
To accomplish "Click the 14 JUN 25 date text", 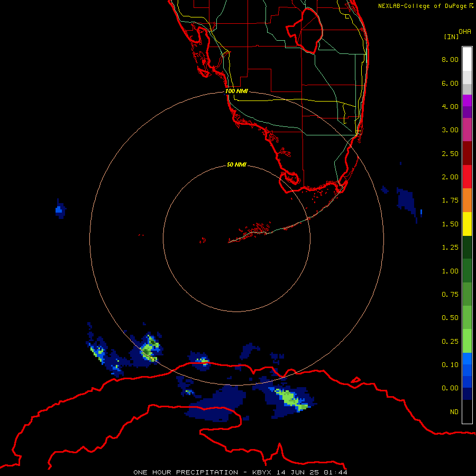I will [x=298, y=472].
